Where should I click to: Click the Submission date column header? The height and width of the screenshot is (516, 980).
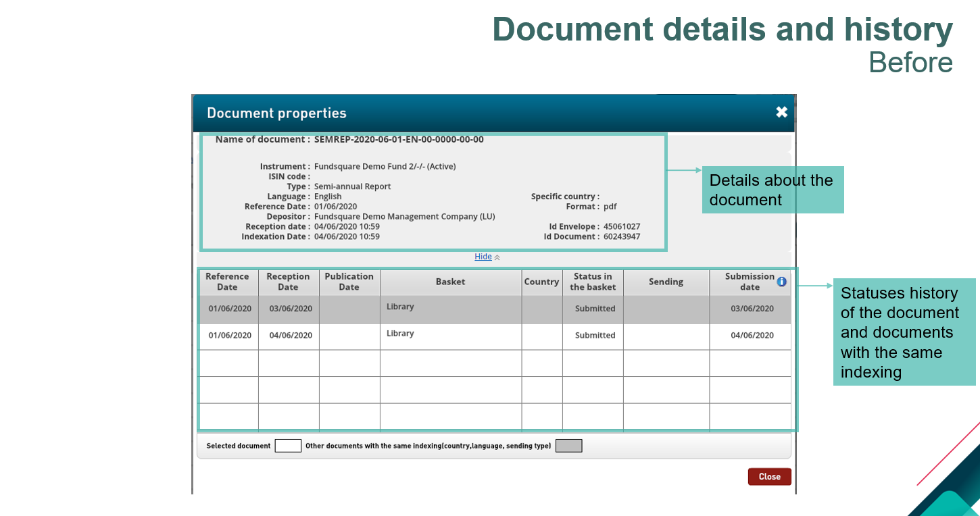coord(749,282)
